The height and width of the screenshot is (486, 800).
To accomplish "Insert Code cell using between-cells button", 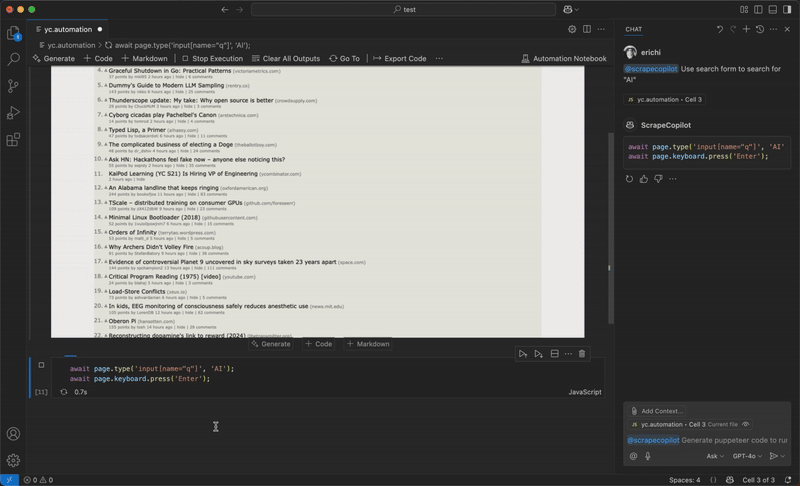I will [x=318, y=344].
